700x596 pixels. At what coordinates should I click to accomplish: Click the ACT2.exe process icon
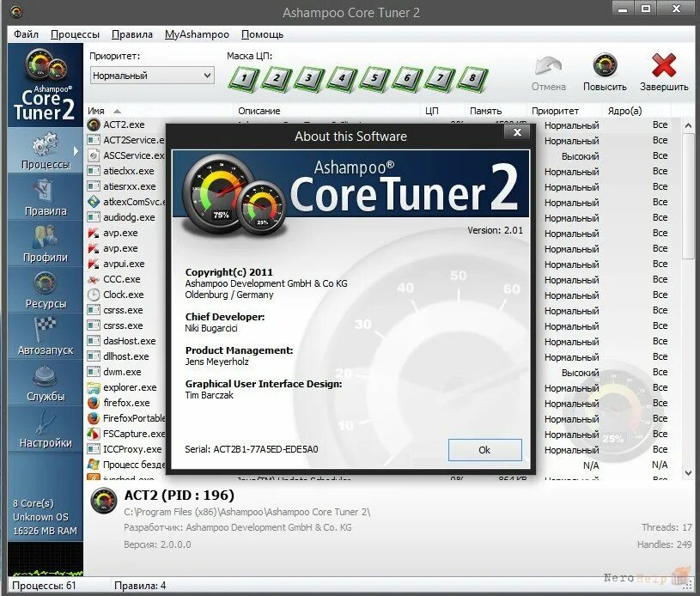point(94,125)
